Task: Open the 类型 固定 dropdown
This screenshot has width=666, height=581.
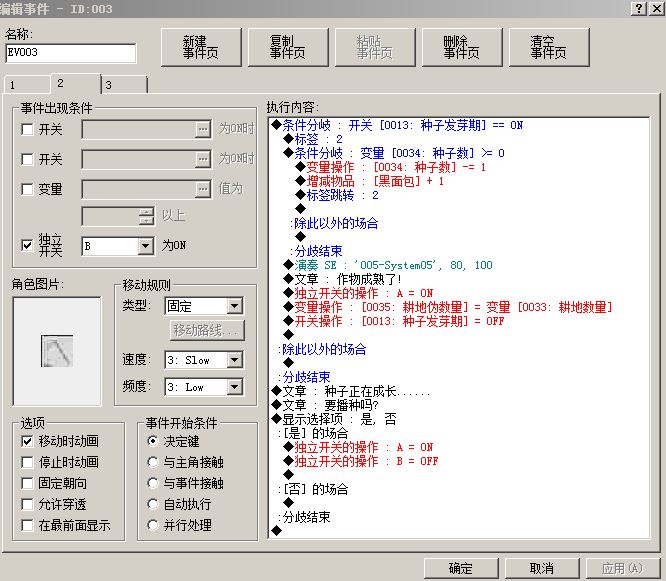Action: click(x=234, y=306)
